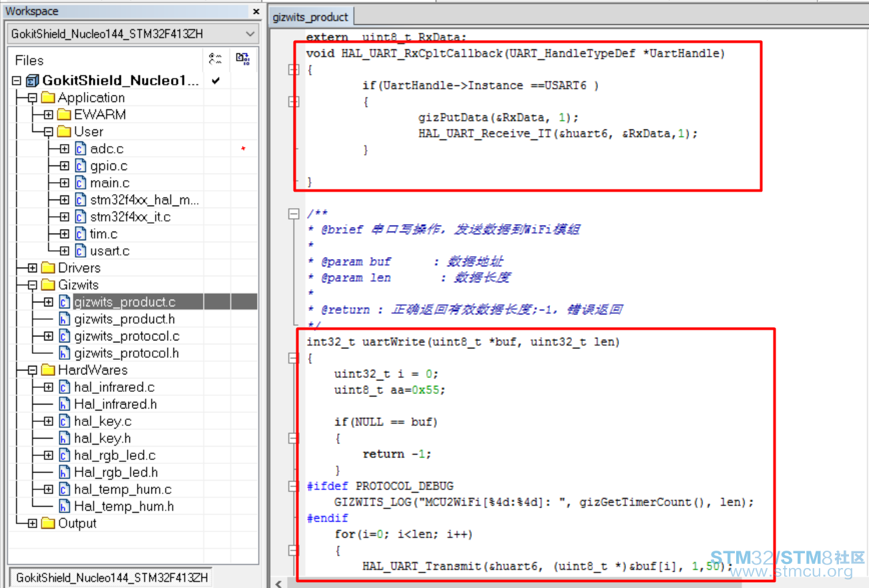Select the stm32f4xx_it.c file icon

80,217
